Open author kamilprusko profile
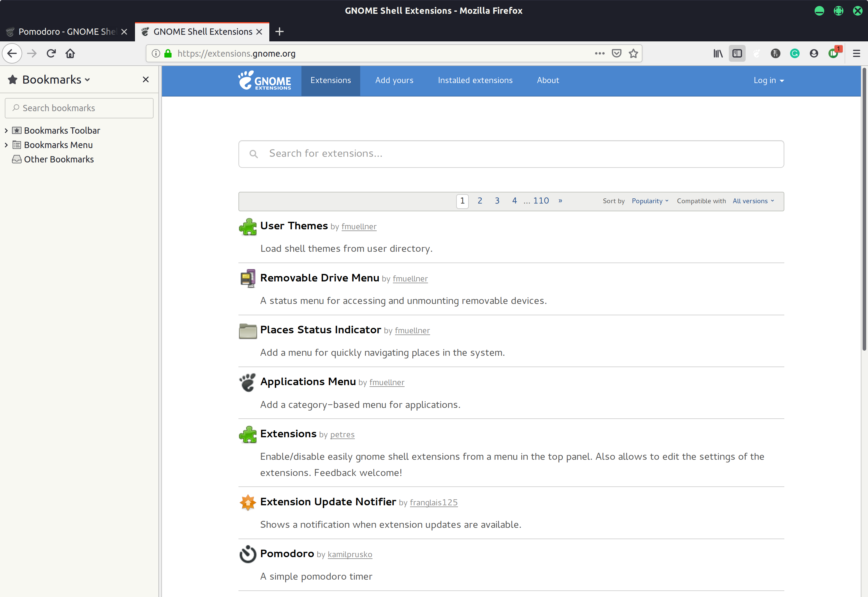The width and height of the screenshot is (868, 597). [350, 555]
